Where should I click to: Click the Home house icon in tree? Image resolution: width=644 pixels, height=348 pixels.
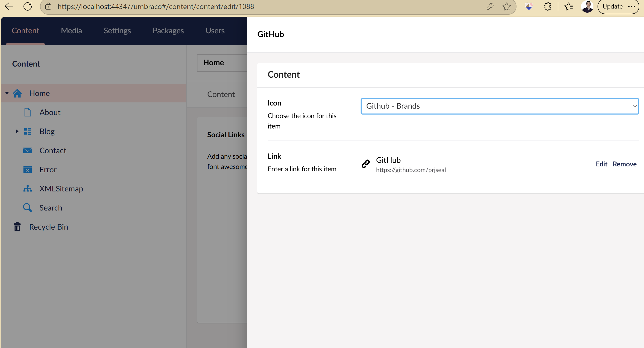(x=17, y=93)
